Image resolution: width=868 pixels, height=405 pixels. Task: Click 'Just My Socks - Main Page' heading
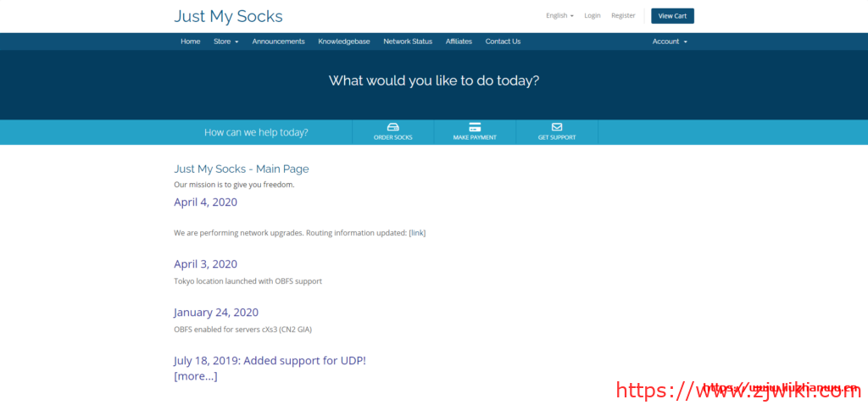(x=242, y=169)
